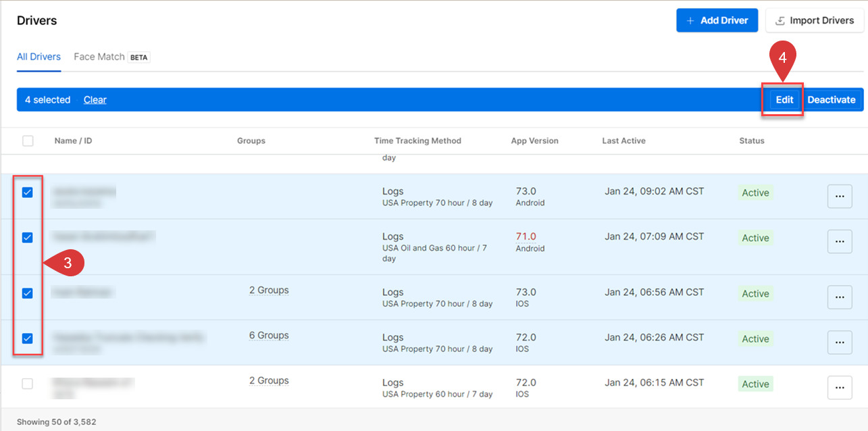Screen dimensions: 868x431
Task: Uncheck the driver active at 06:26 AM
Action: (28, 338)
